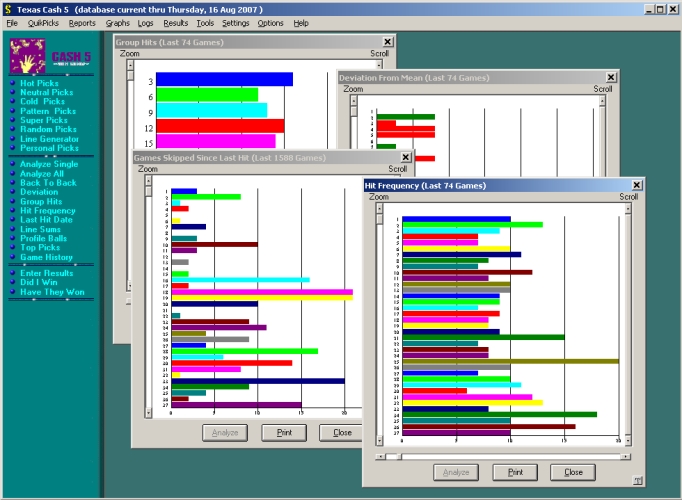Open Back To Back analysis
This screenshot has width=682, height=500.
48,183
